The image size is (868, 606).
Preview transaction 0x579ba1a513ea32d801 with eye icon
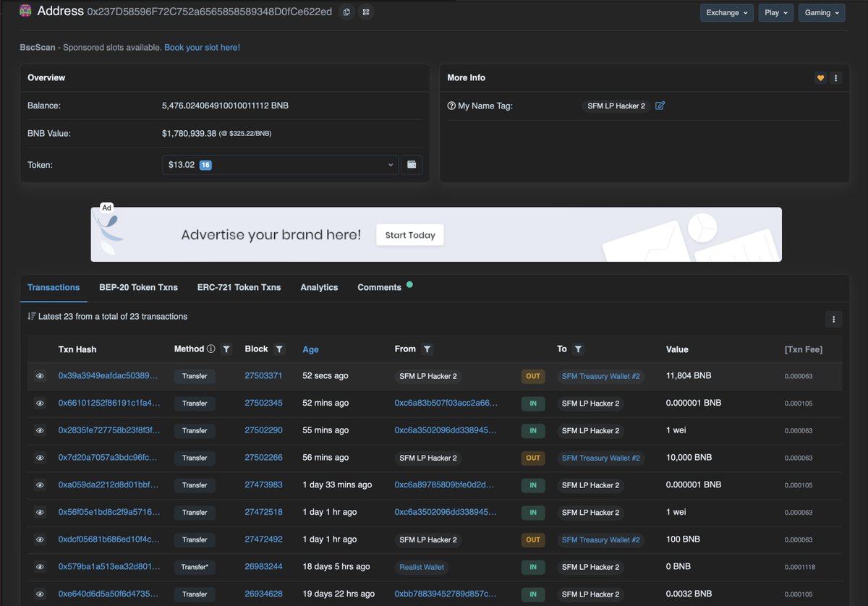(40, 567)
